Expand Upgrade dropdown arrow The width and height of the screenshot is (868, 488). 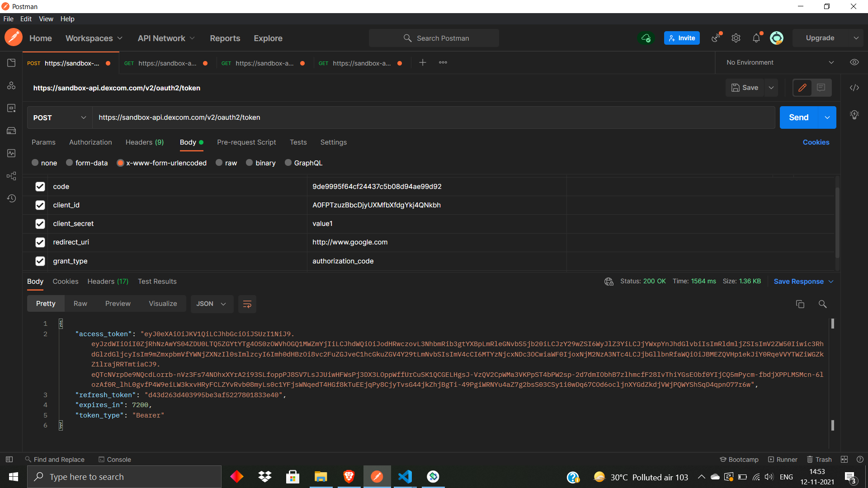click(x=856, y=38)
